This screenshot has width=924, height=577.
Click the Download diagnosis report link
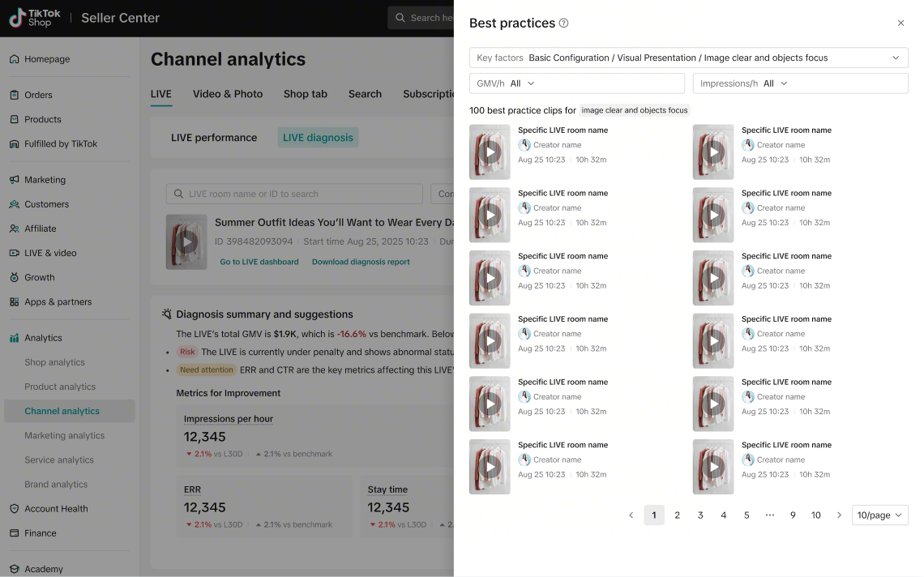tap(361, 262)
